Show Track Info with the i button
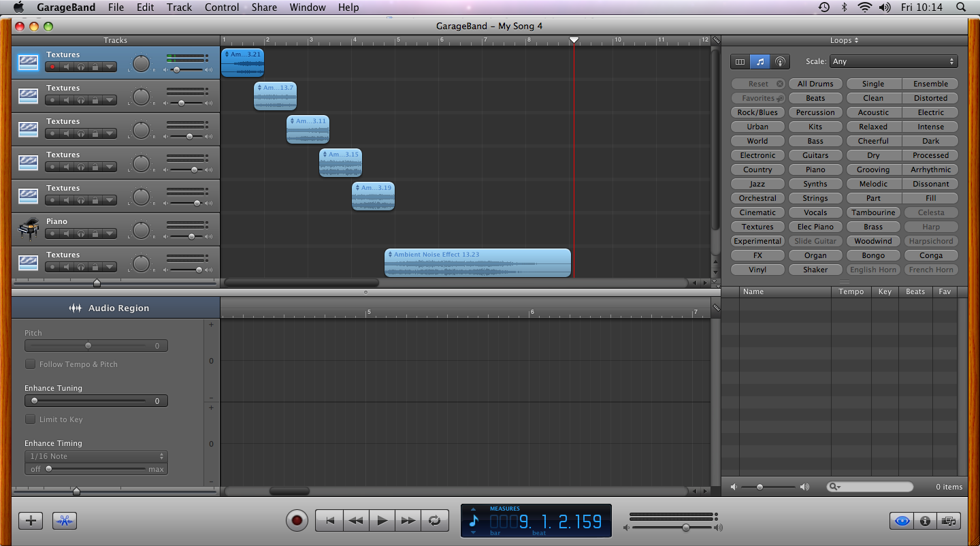The image size is (980, 546). click(925, 521)
